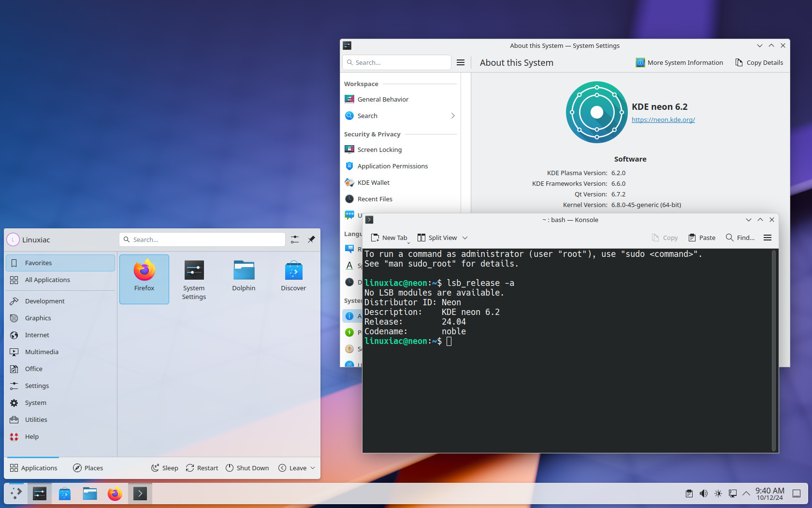Open Internet category in launcher
Viewport: 812px width, 508px height.
pos(60,335)
